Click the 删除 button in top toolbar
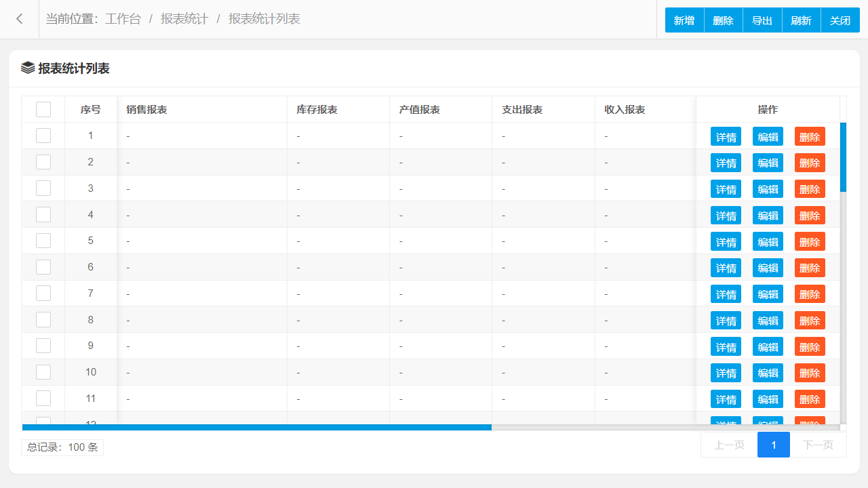This screenshot has width=868, height=488. coord(724,20)
